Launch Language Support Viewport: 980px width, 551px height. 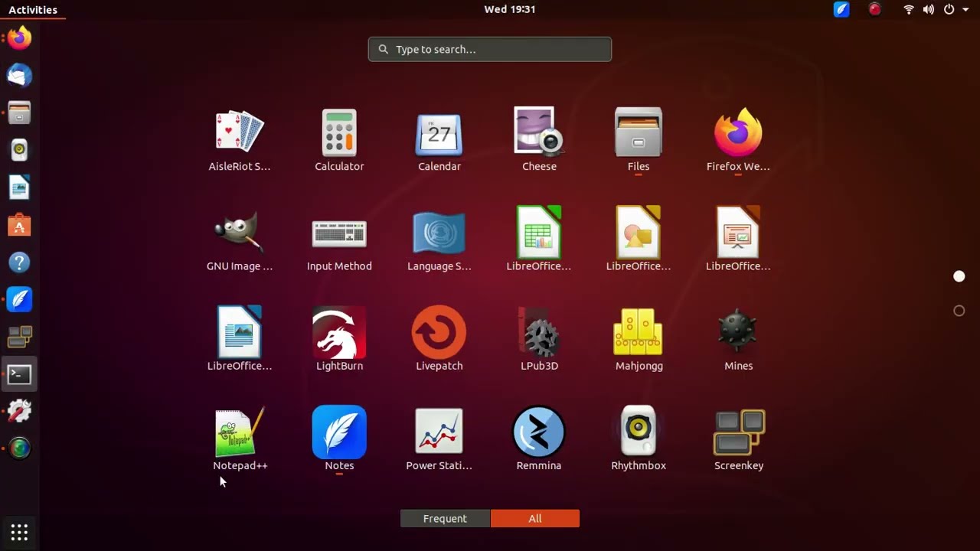439,240
